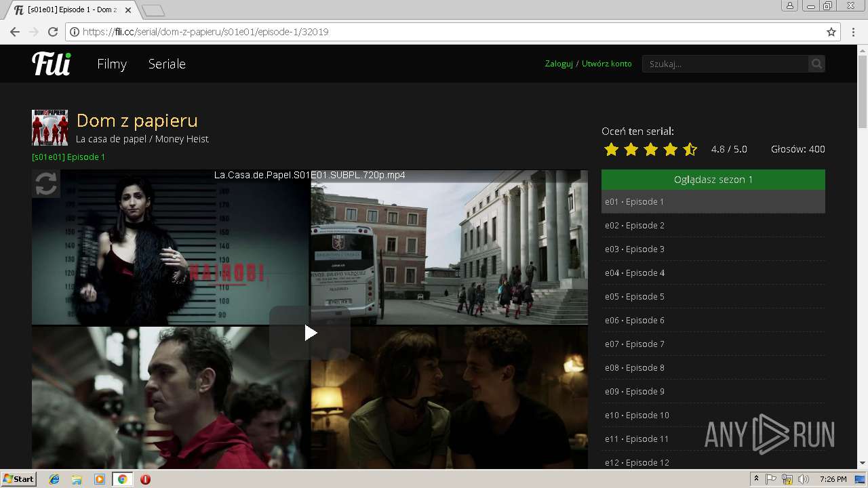The image size is (868, 488).
Task: Rate the series one star
Action: [611, 149]
